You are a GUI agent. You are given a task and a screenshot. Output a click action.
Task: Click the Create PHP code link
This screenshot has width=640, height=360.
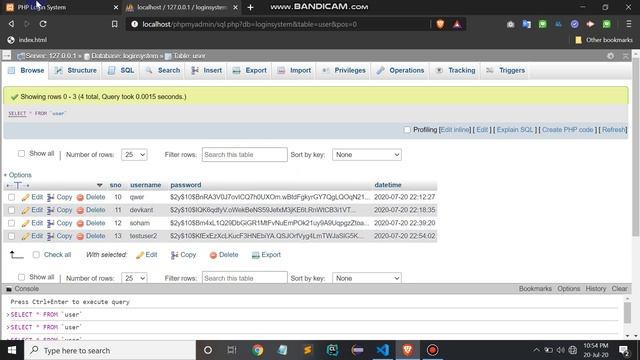click(567, 130)
